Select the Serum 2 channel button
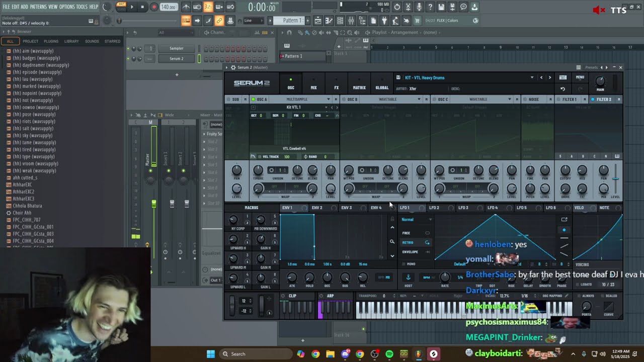This screenshot has width=644, height=362. [176, 58]
